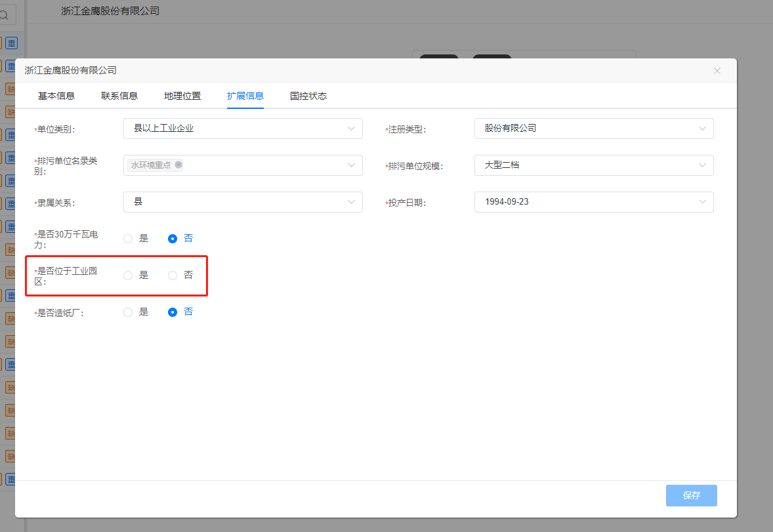The width and height of the screenshot is (773, 532).
Task: Open the 国控状态 tab
Action: (x=308, y=96)
